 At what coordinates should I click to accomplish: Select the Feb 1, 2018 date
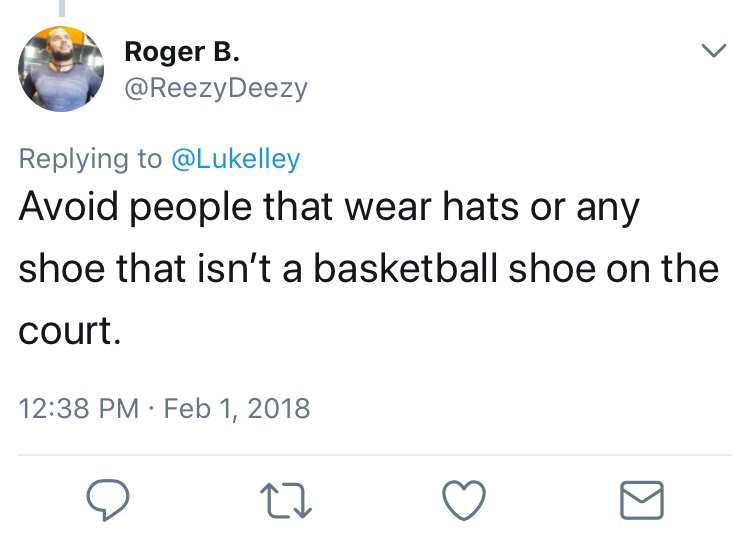coord(234,408)
